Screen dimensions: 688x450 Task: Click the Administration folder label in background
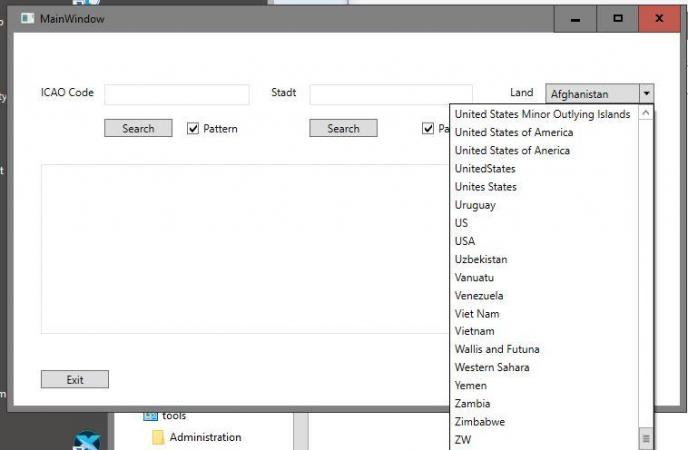coord(205,437)
